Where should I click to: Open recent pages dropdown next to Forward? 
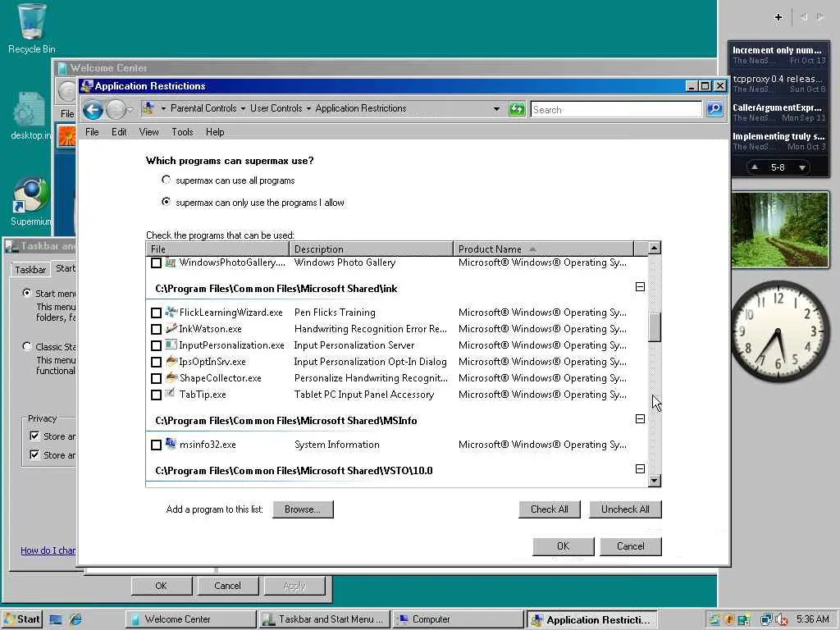[x=130, y=110]
